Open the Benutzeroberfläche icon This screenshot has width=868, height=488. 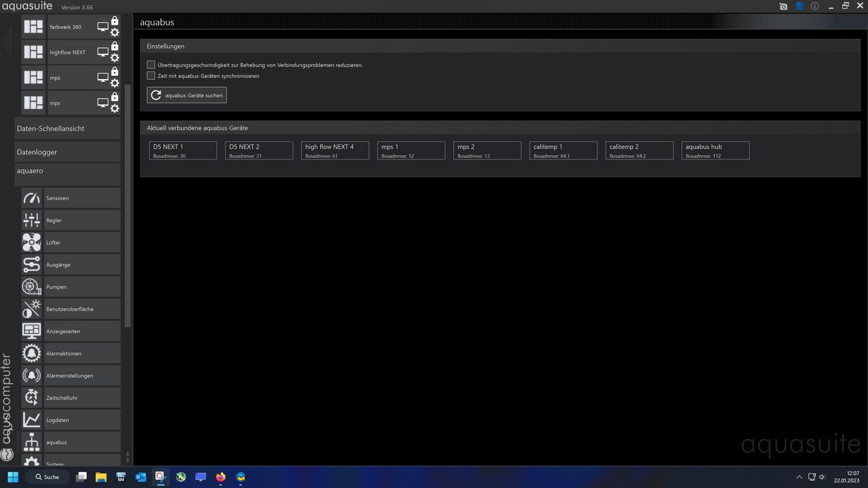click(31, 309)
